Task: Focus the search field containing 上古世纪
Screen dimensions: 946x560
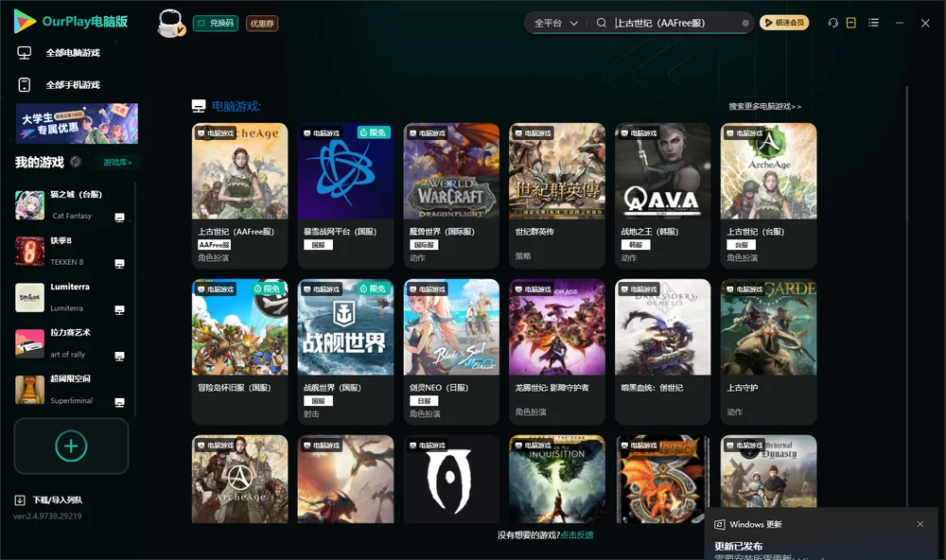Action: (x=675, y=23)
